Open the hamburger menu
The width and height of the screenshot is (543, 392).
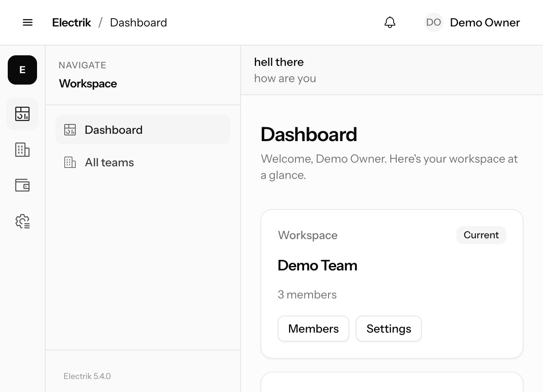click(x=28, y=22)
